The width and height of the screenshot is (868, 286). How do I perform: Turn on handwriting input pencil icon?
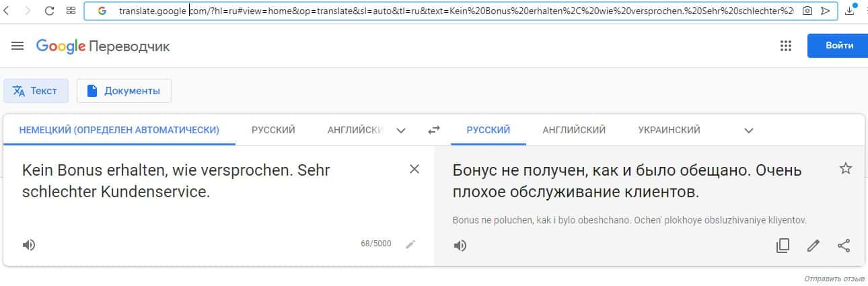point(410,244)
